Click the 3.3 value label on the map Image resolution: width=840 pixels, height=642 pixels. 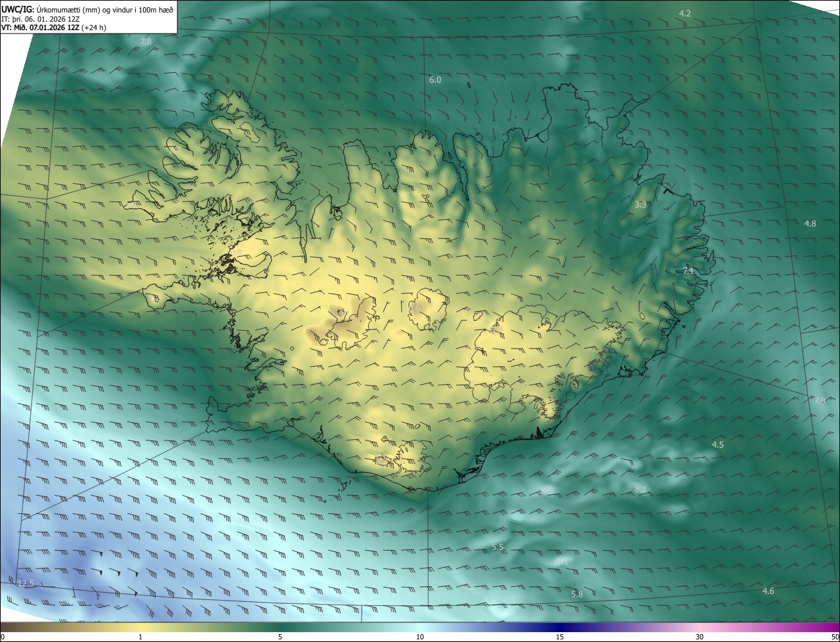click(640, 204)
